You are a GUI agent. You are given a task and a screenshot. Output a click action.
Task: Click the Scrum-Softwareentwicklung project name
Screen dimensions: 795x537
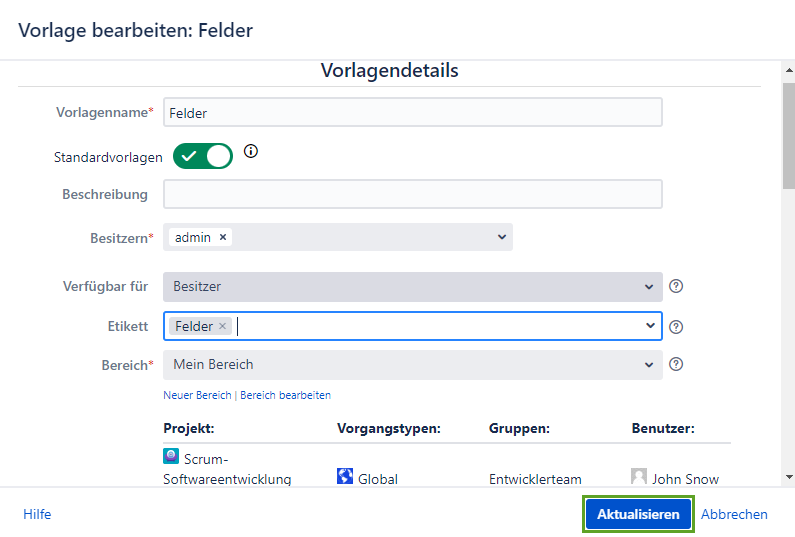[x=227, y=469]
